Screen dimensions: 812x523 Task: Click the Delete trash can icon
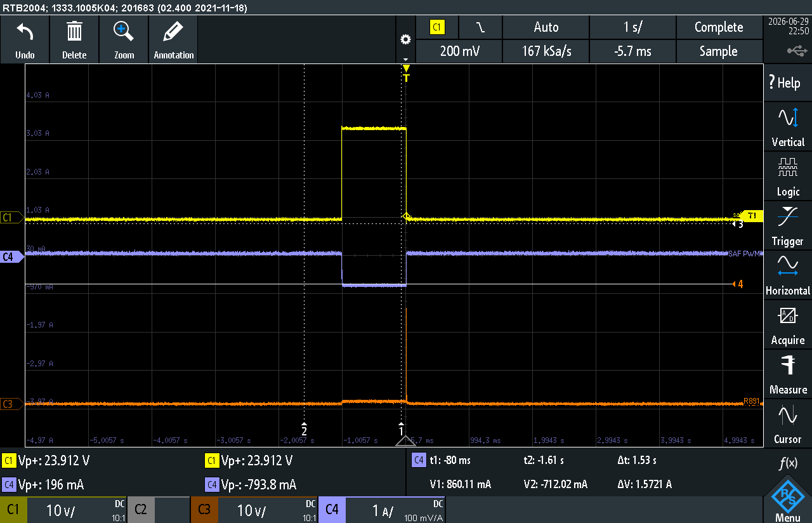pyautogui.click(x=74, y=31)
